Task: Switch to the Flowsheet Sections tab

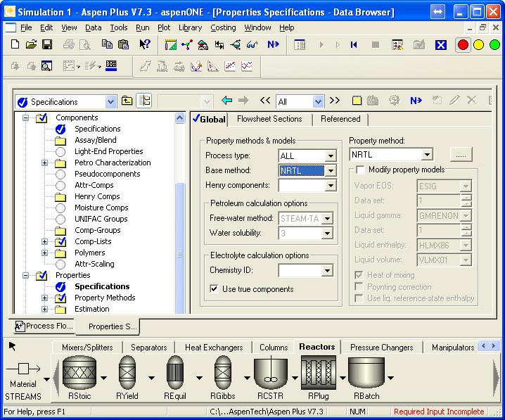Action: coord(269,119)
